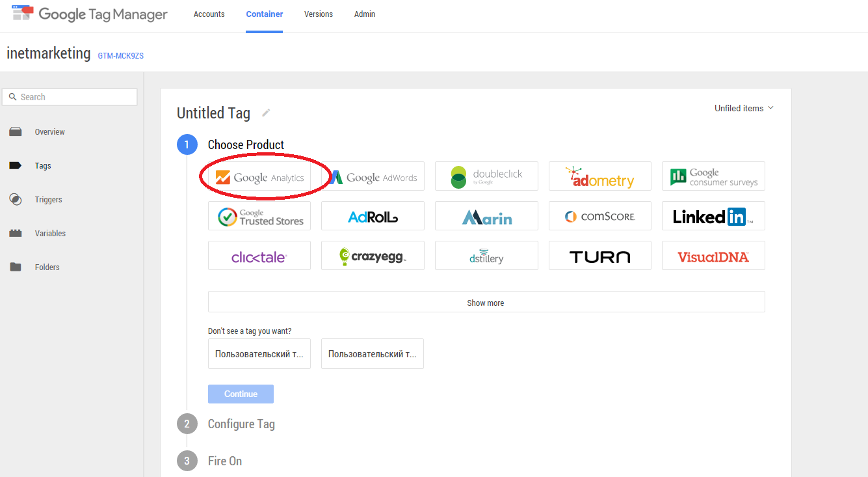868x477 pixels.
Task: Click the Folders folder icon
Action: click(x=16, y=267)
